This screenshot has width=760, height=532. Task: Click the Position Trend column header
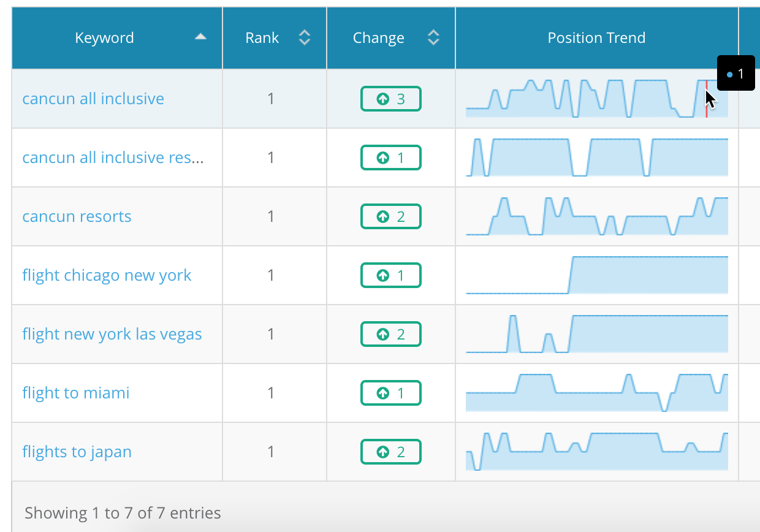596,38
